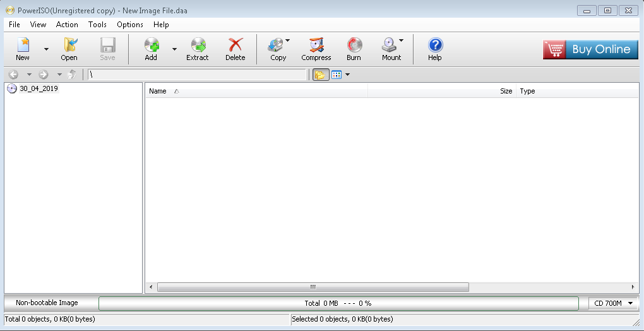Sort by the Type column header
644x331 pixels.
[578, 91]
